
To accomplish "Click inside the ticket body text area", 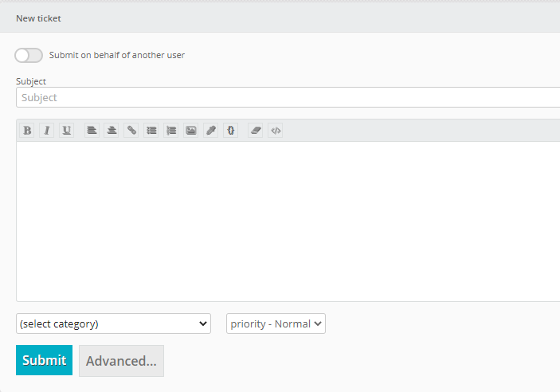I will pyautogui.click(x=287, y=221).
